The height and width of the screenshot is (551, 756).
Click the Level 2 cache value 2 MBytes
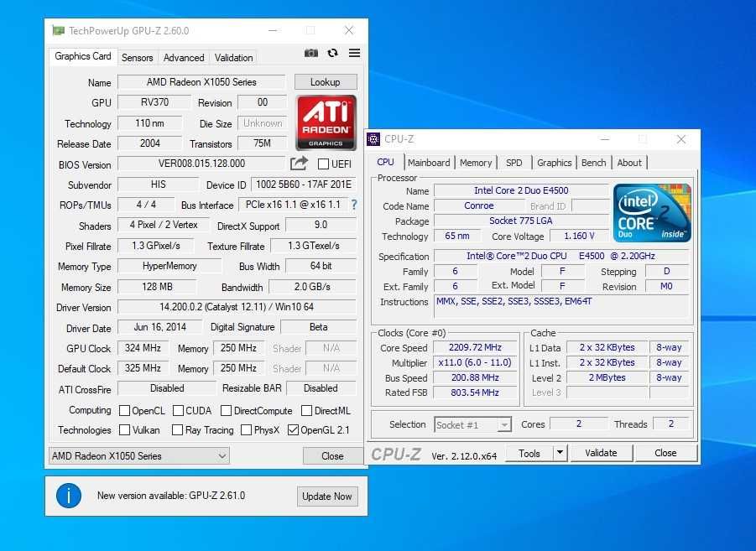(607, 377)
